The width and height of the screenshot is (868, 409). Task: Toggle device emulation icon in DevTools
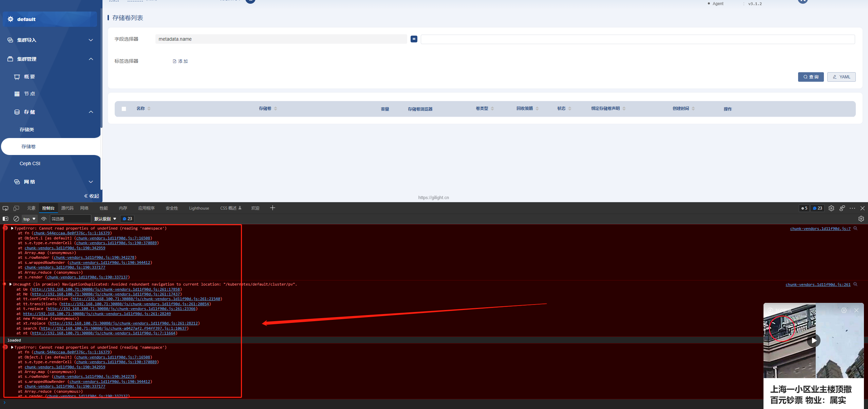16,208
